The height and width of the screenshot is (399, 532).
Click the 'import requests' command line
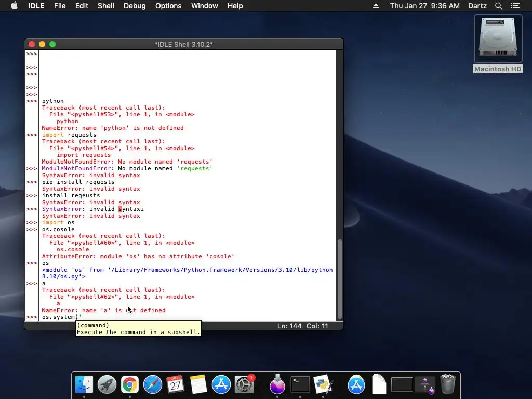tap(69, 135)
